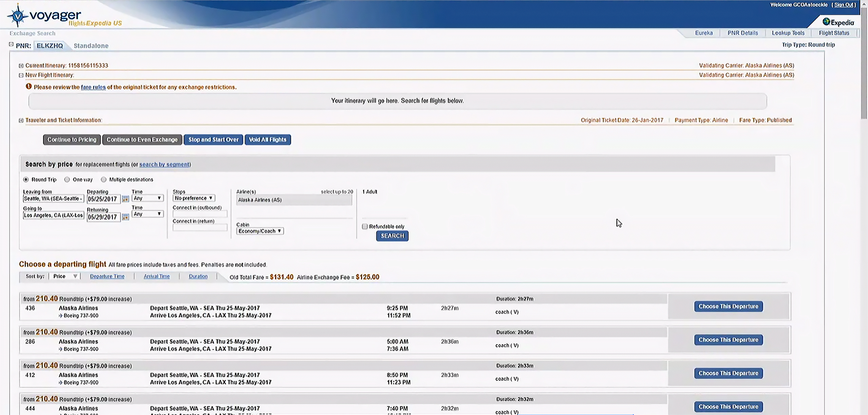The height and width of the screenshot is (415, 868).
Task: Select the One way radio button
Action: (67, 180)
